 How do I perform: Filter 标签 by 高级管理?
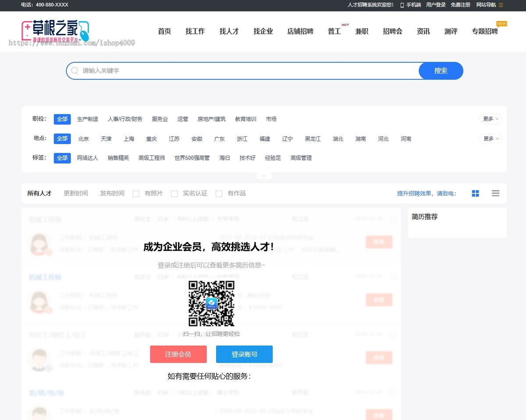[x=301, y=158]
